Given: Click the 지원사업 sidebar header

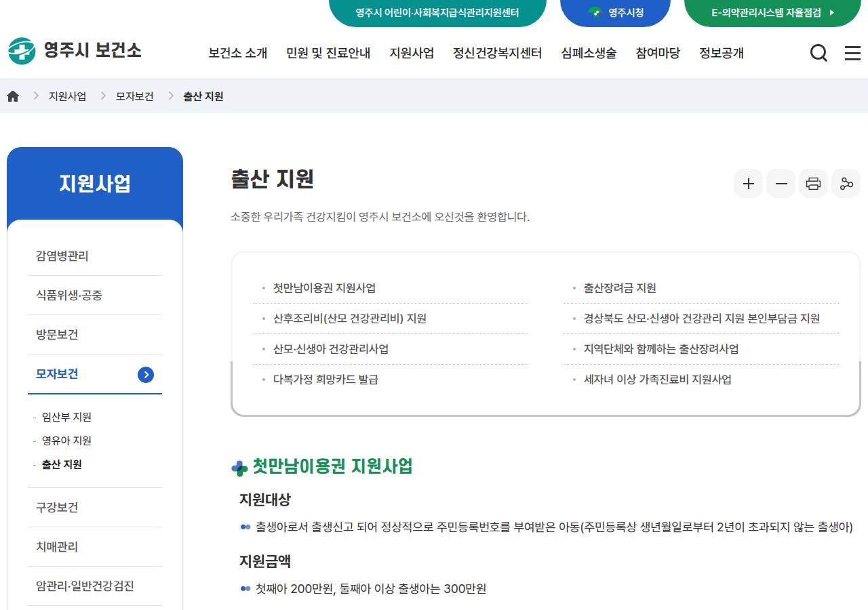Looking at the screenshot, I should click(x=95, y=184).
